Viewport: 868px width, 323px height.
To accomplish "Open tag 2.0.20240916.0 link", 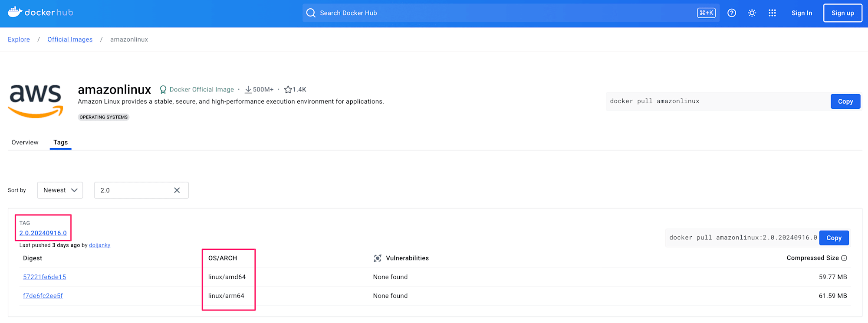I will [43, 233].
